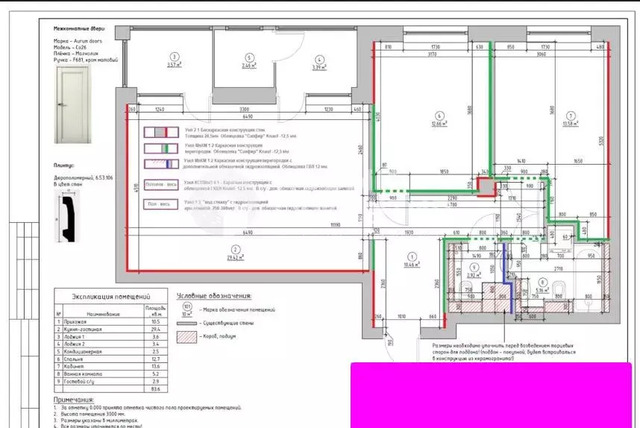Screen dimensions: 640x428
Task: Select the 'Наименование' column header
Action: pos(103,314)
